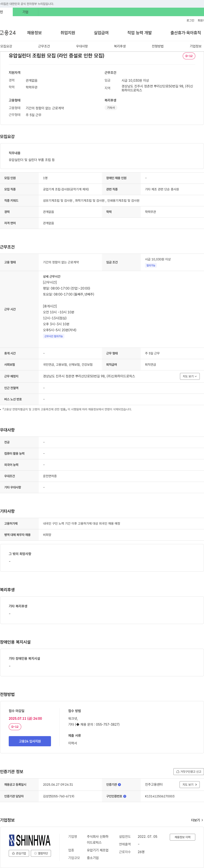Click the 근무시간 협의가능 tag
Screen dimensions: 204x868
click(54, 336)
